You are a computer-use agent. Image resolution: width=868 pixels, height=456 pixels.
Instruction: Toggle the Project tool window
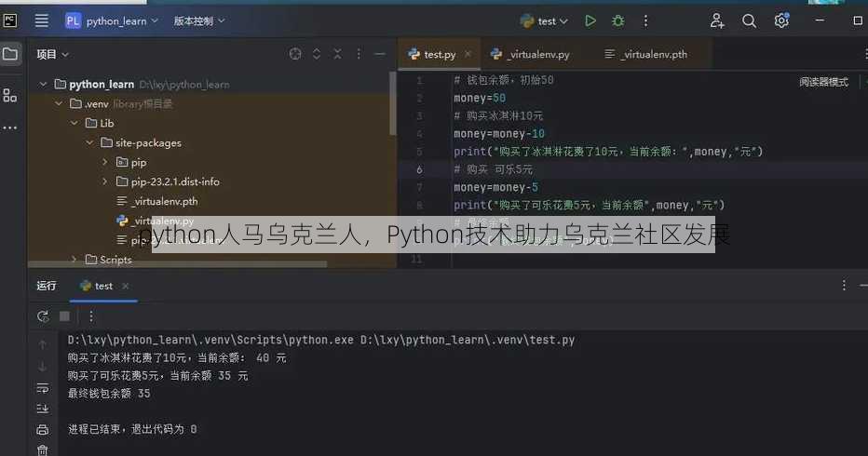click(10, 54)
